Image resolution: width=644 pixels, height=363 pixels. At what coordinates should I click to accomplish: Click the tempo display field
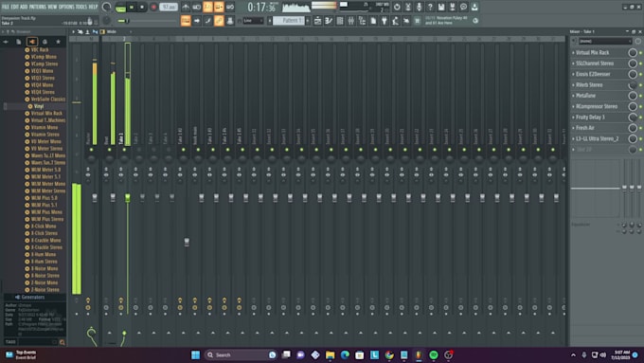tap(169, 7)
